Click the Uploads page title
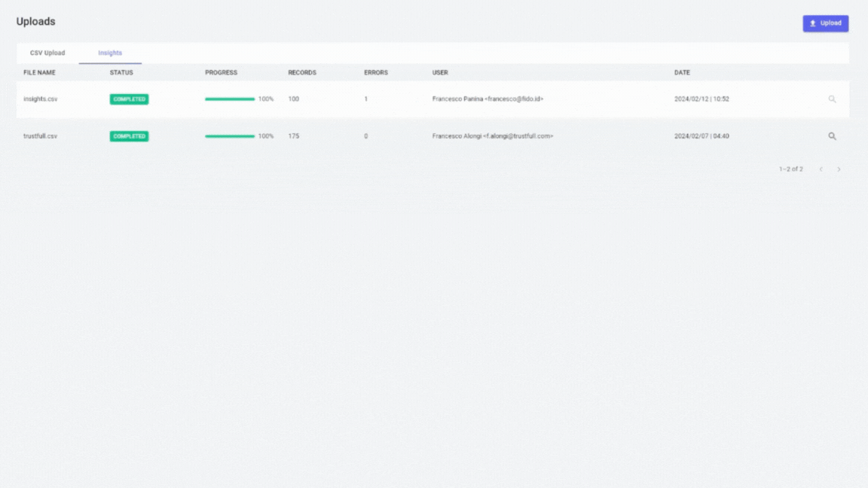 [x=36, y=22]
